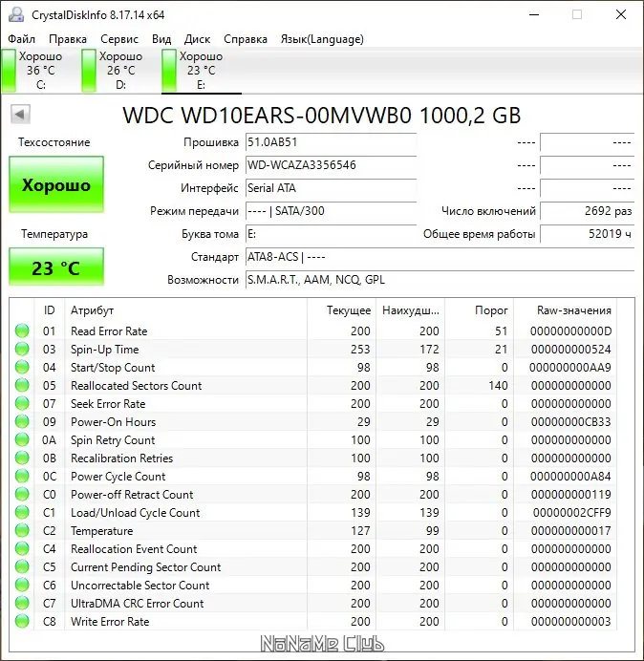Image resolution: width=644 pixels, height=661 pixels.
Task: Click threshold value 140
Action: [x=498, y=386]
